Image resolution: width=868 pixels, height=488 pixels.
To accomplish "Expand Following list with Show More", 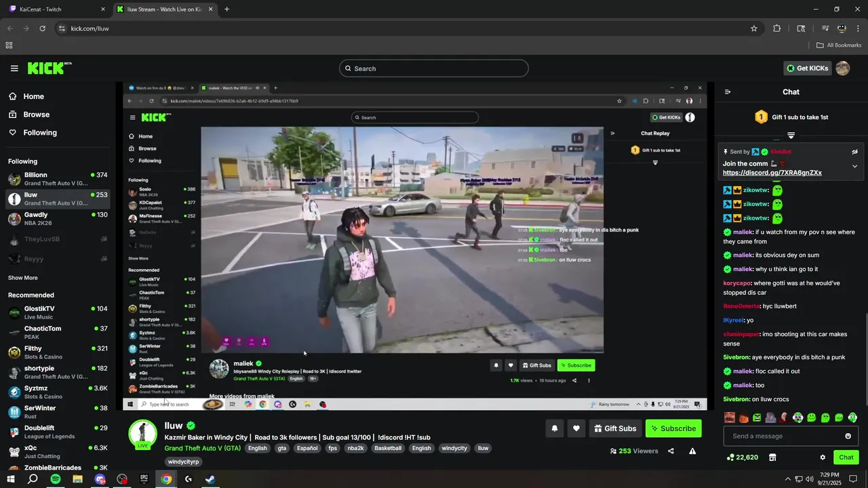I will click(x=23, y=278).
